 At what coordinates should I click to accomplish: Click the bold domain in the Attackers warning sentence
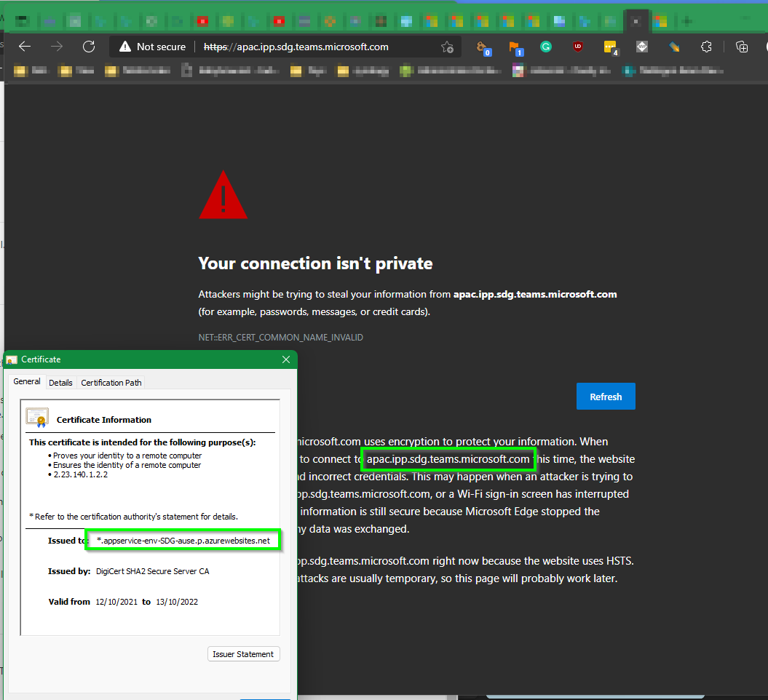click(x=535, y=294)
